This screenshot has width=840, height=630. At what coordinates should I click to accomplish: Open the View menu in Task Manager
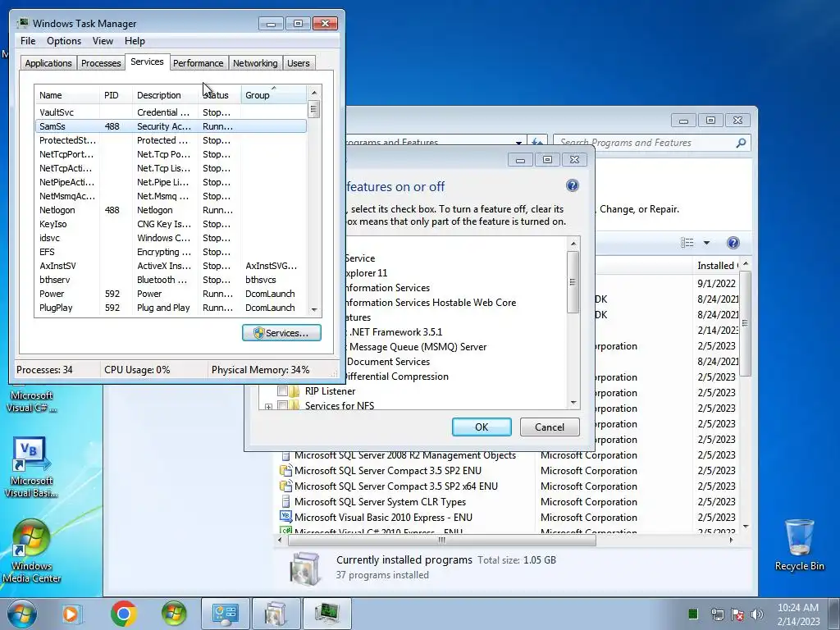pos(103,41)
